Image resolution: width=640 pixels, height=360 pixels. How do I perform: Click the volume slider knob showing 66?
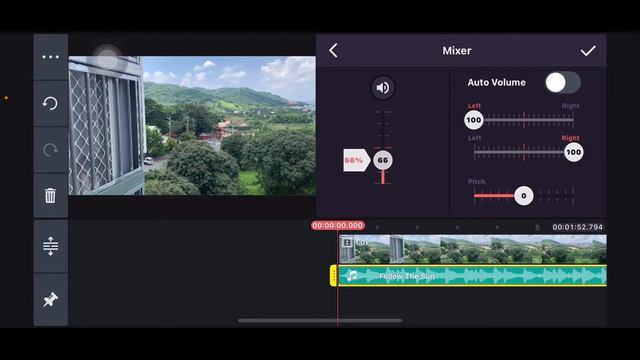point(382,160)
